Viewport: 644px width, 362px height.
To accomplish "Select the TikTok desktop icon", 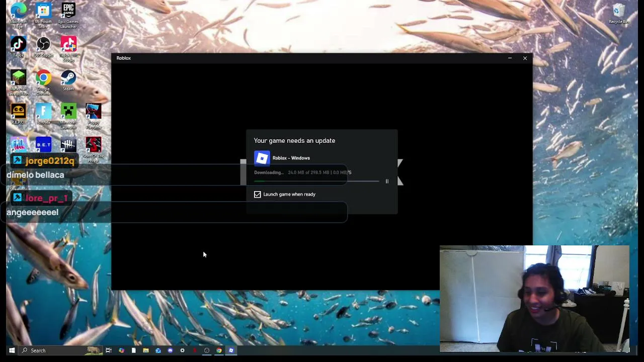I will tap(18, 47).
